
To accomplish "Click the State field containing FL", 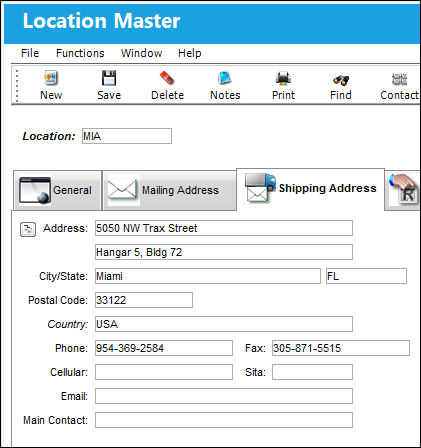I will click(366, 276).
